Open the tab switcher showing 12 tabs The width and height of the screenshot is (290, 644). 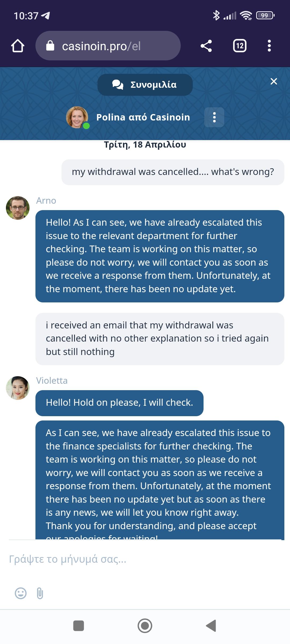click(240, 46)
